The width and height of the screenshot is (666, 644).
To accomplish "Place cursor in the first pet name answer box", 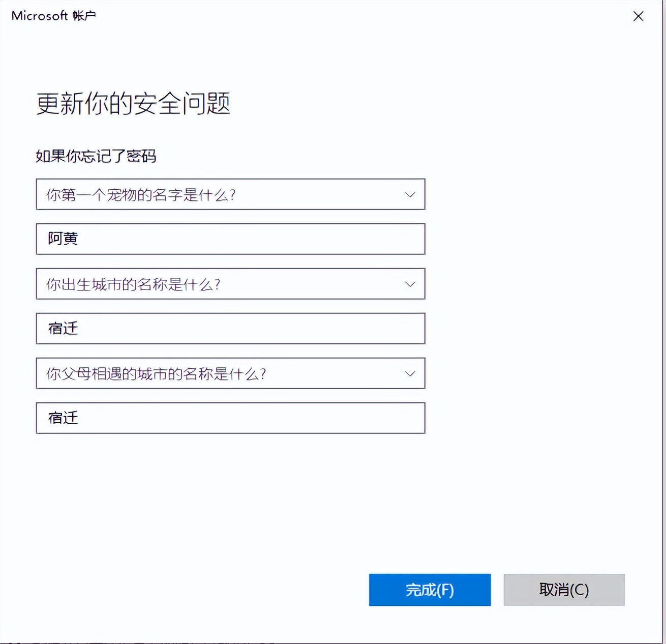I will [x=230, y=239].
